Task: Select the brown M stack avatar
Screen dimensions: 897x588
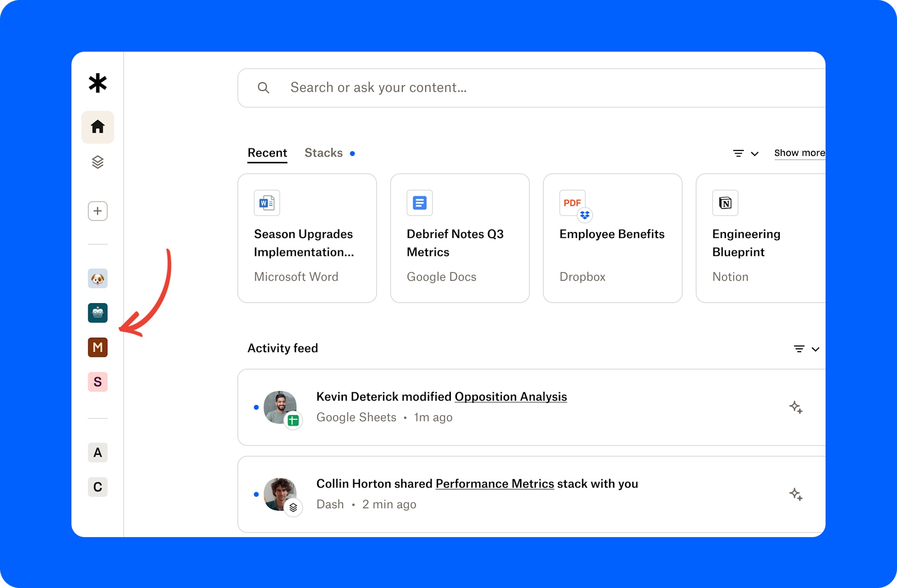Action: click(x=97, y=347)
